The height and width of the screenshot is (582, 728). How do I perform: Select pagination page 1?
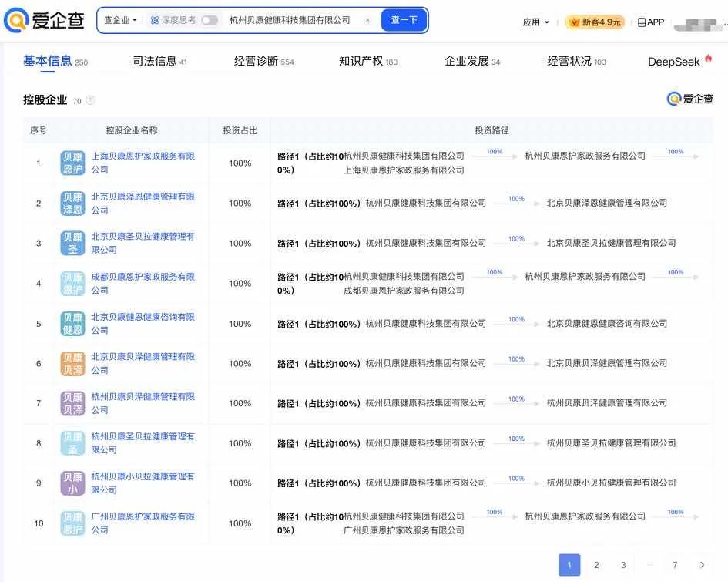click(569, 565)
